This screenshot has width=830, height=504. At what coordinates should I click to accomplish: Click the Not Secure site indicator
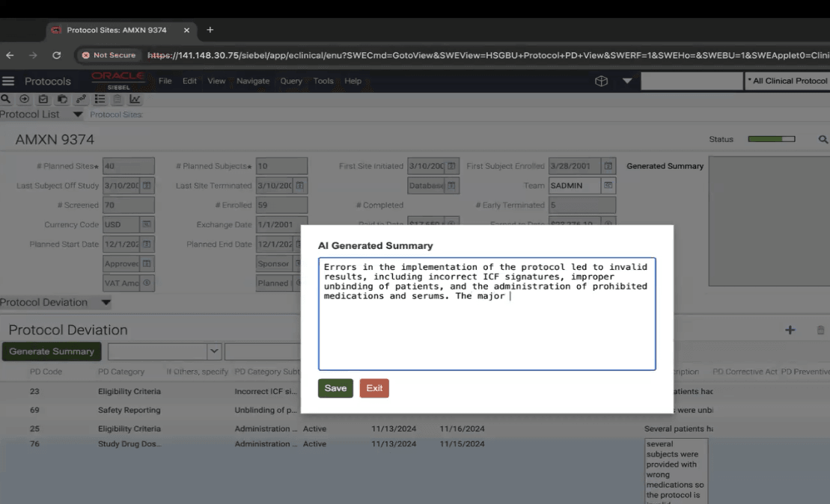click(x=109, y=55)
